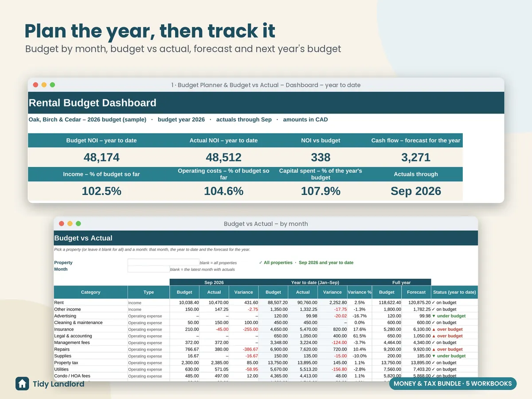Click Rent's Sep actual cell 10,470.00
532x399 pixels.
214,302
